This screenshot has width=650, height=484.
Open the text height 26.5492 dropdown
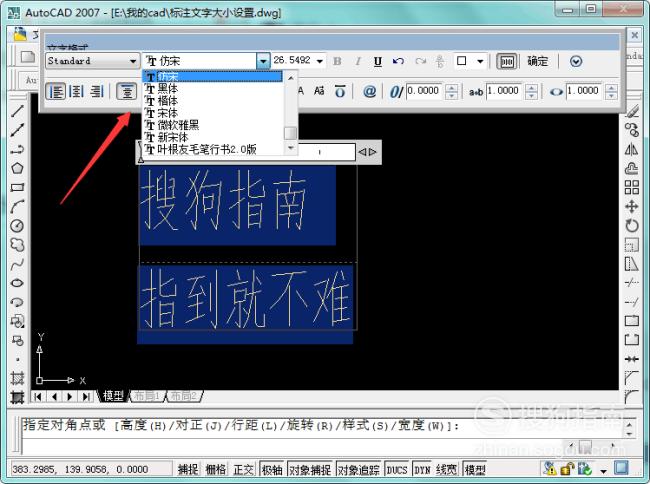click(x=320, y=61)
